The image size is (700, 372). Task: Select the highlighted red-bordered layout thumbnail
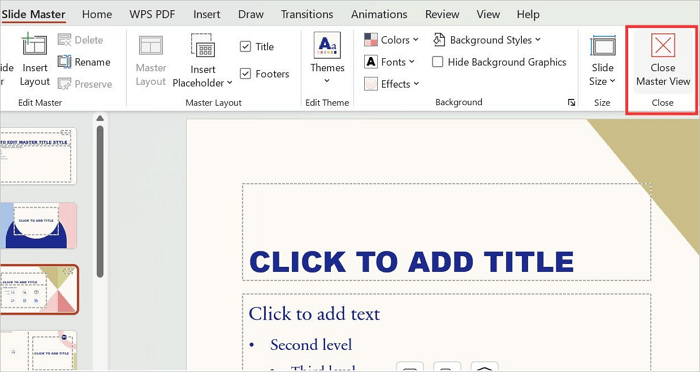[39, 289]
